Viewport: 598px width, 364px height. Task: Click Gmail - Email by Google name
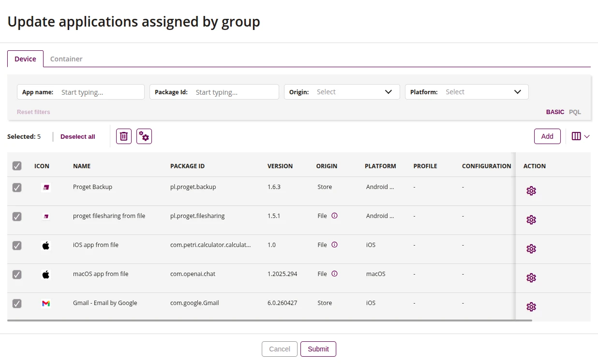click(x=105, y=303)
